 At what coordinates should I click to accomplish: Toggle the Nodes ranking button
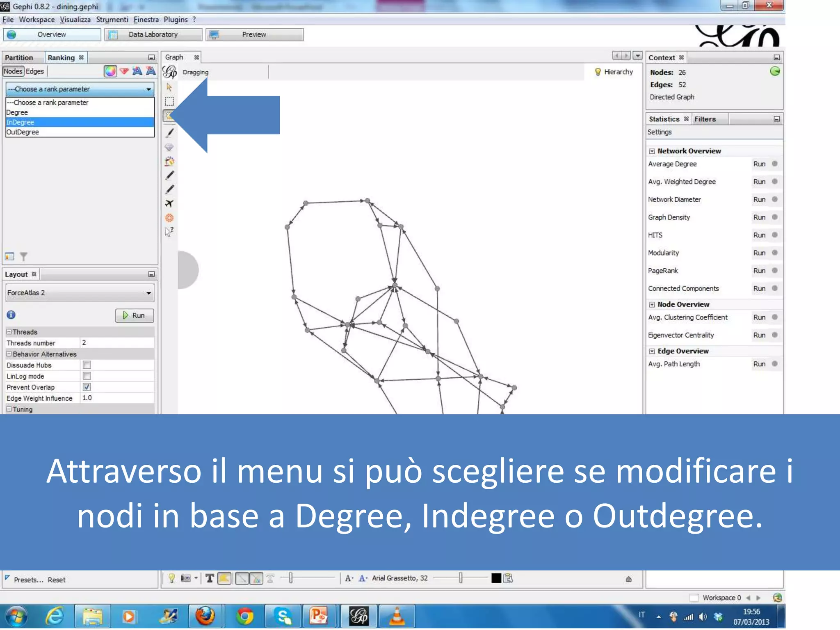click(x=13, y=71)
